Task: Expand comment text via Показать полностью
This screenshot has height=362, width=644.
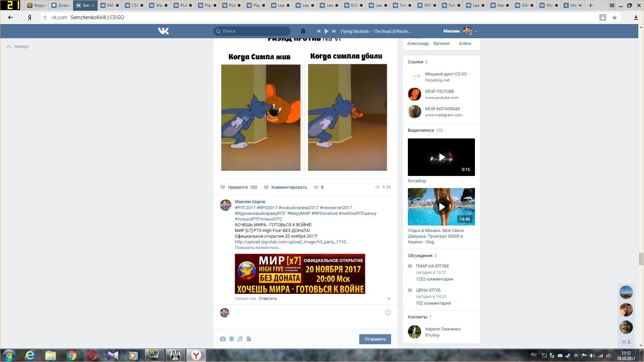Action: point(258,248)
